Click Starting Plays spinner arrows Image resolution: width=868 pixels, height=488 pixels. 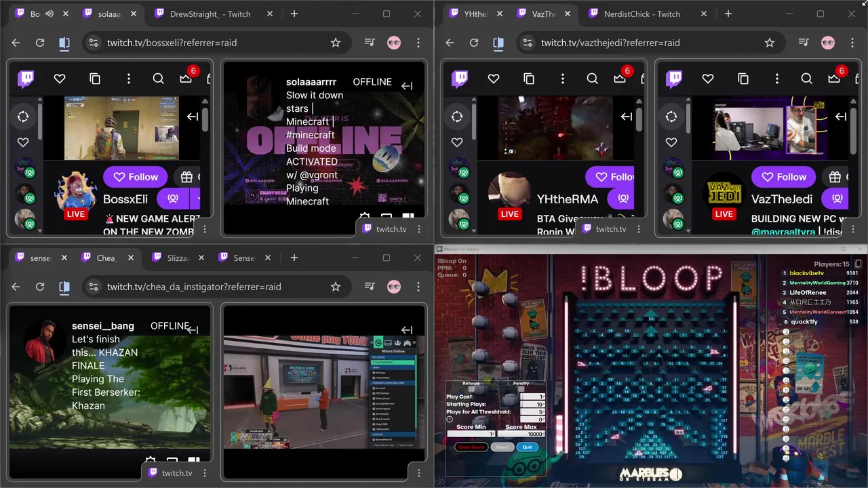tap(544, 405)
